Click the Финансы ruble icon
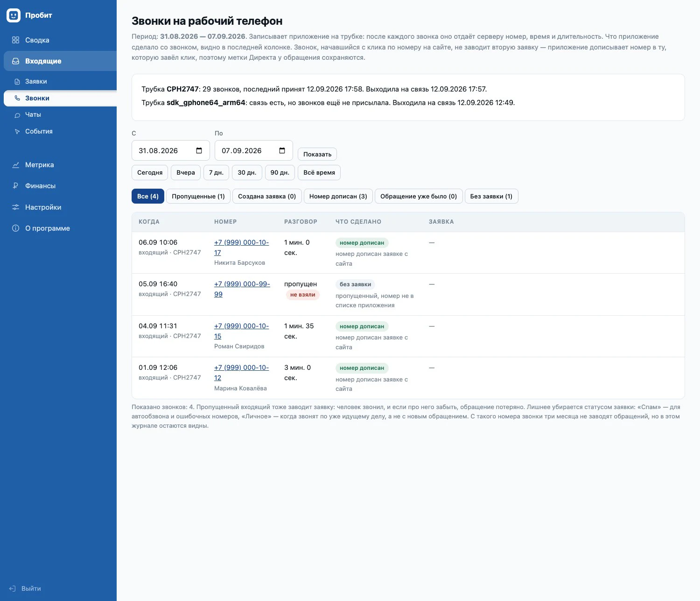The height and width of the screenshot is (601, 700). click(16, 186)
